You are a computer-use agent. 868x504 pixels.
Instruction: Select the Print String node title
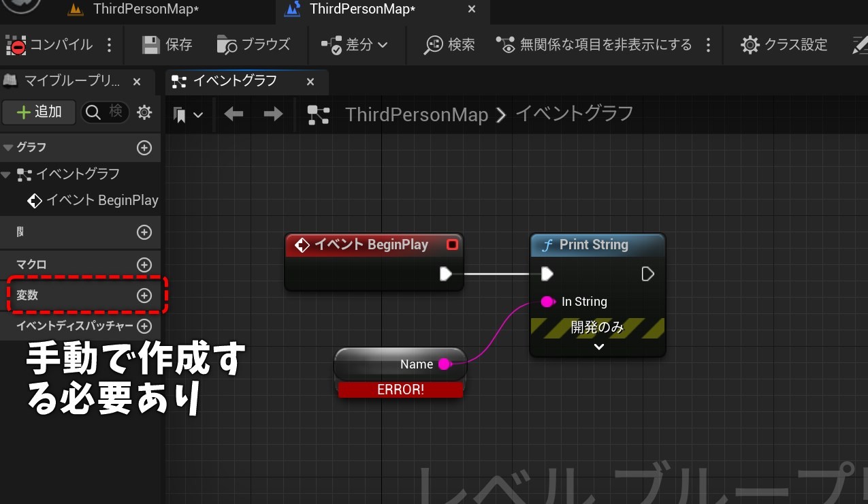[594, 245]
